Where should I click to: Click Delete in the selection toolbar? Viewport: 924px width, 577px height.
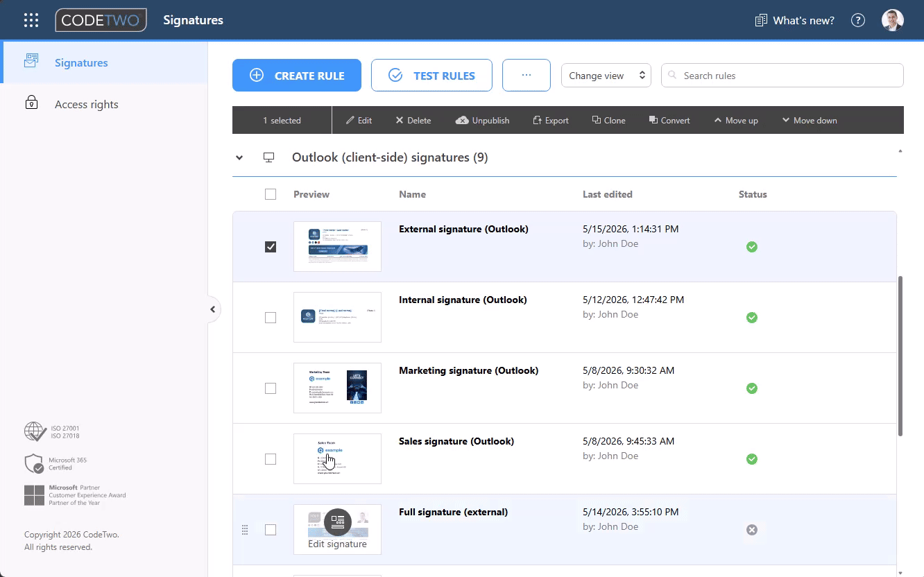click(x=413, y=120)
